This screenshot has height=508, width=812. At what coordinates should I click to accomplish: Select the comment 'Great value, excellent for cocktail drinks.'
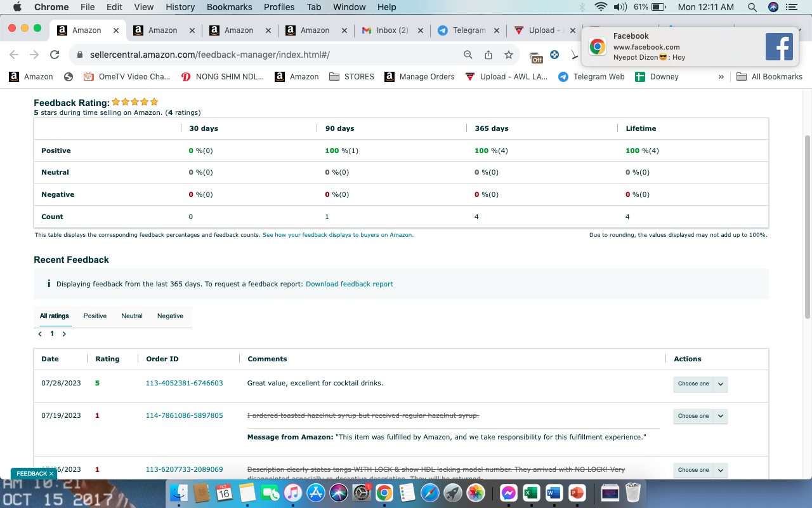(315, 384)
